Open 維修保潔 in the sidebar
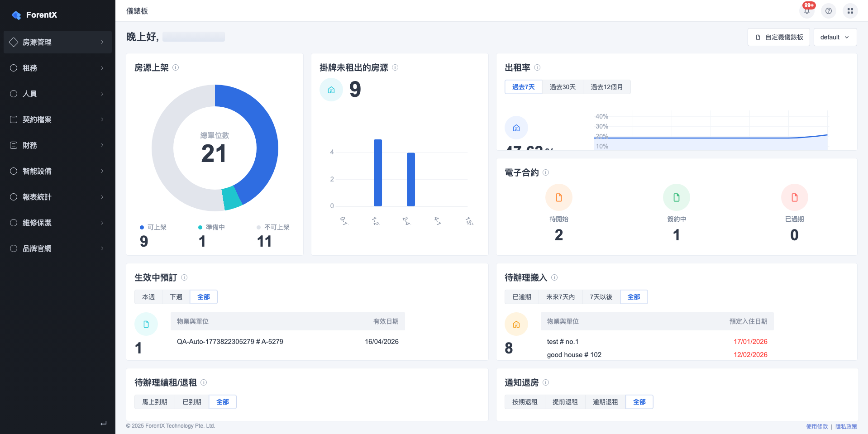Image resolution: width=868 pixels, height=434 pixels. coord(57,223)
